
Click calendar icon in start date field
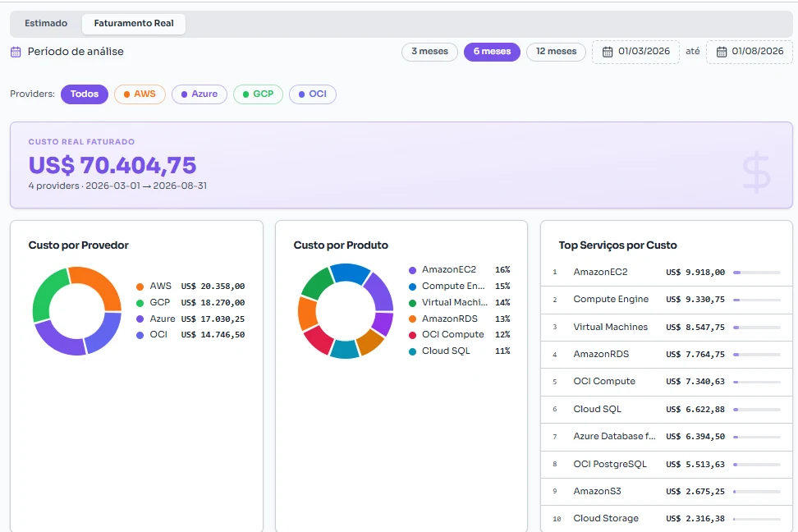[x=608, y=52]
